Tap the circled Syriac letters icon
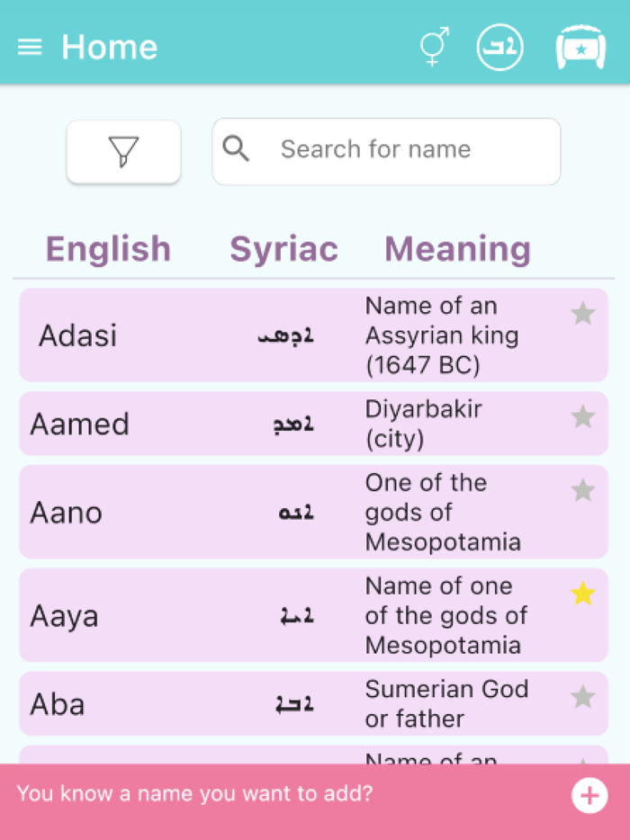The height and width of the screenshot is (840, 630). tap(499, 47)
